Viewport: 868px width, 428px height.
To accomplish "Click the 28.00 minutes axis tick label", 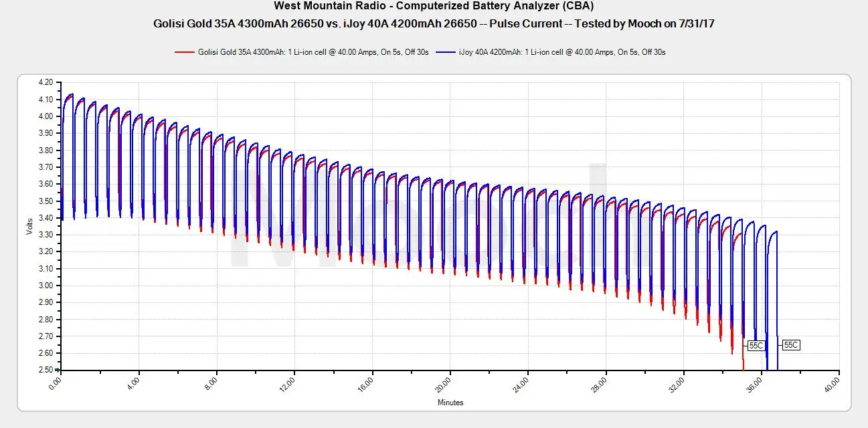I will pos(598,384).
